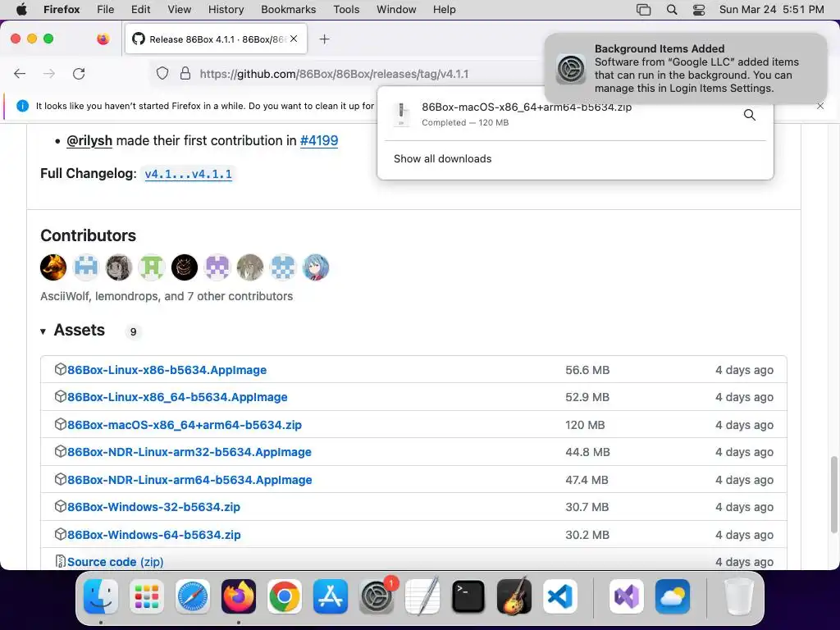Open the black circular contributor avatar
840x630 pixels.
pyautogui.click(x=185, y=267)
